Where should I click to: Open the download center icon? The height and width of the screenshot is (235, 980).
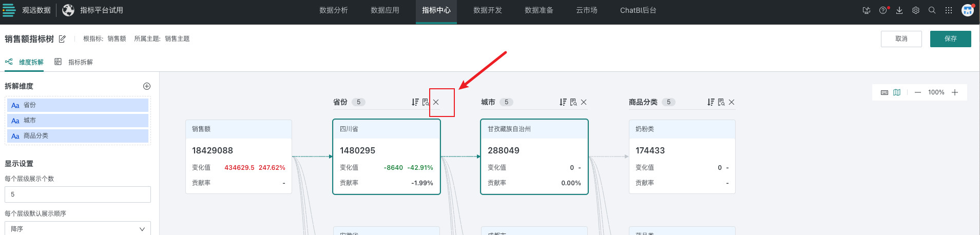(x=899, y=10)
